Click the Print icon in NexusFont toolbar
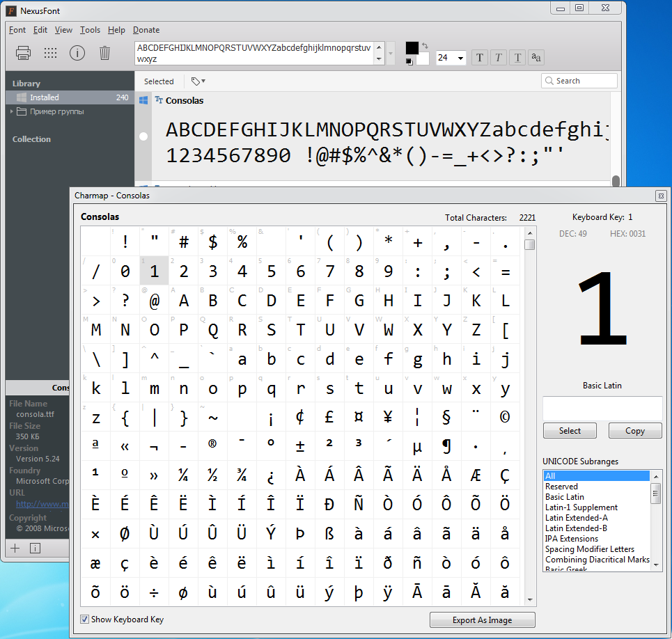This screenshot has height=639, width=672. pos(23,53)
